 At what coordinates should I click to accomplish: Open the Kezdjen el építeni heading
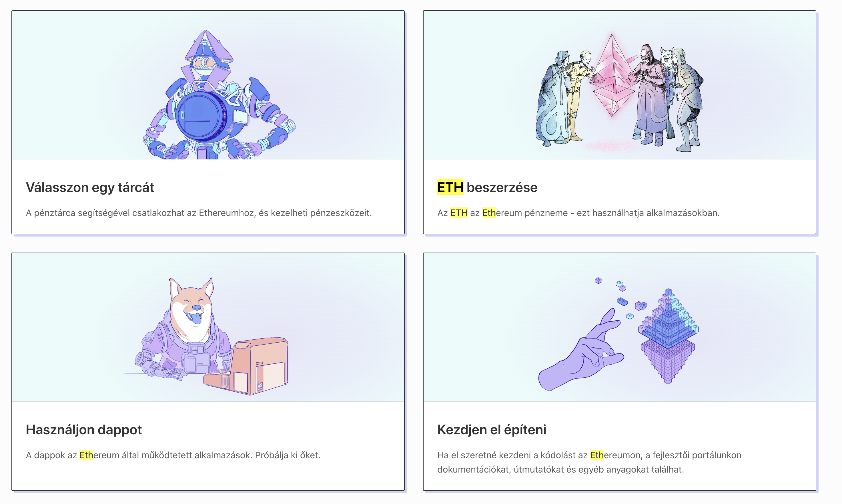click(492, 430)
